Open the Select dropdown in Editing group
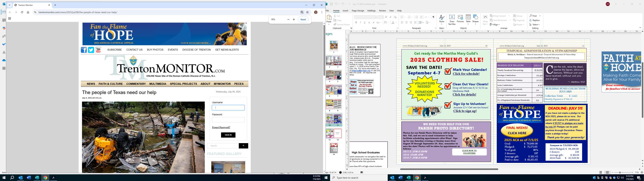 [534, 24]
